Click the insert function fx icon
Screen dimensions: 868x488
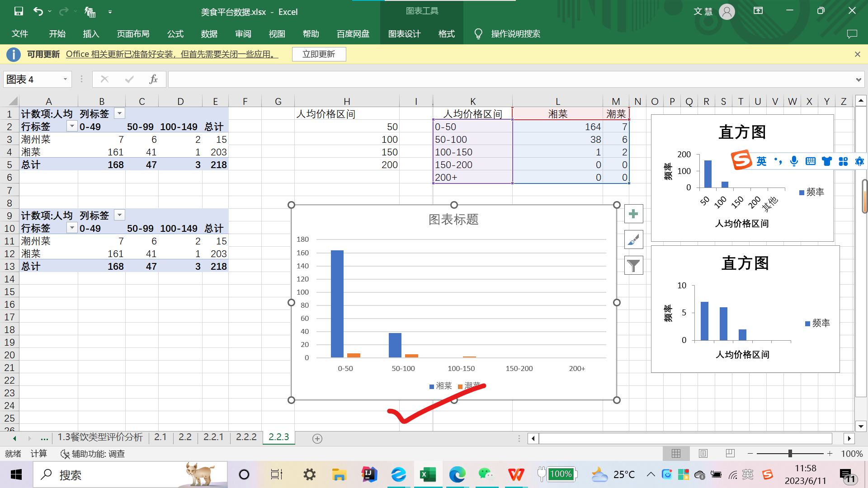point(153,80)
